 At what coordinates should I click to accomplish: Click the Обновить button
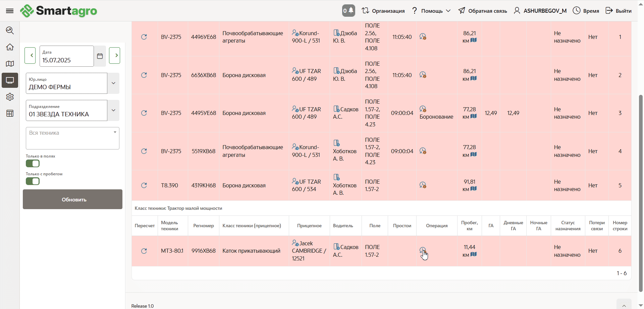72,199
